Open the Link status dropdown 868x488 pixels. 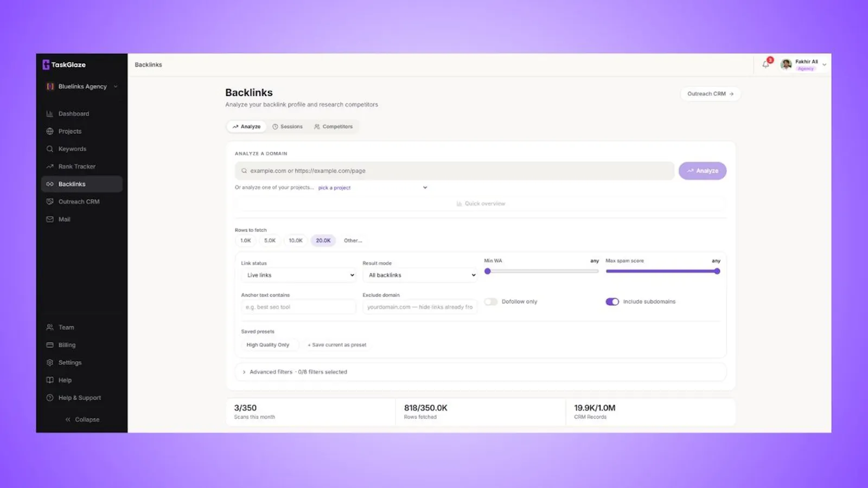pyautogui.click(x=298, y=275)
